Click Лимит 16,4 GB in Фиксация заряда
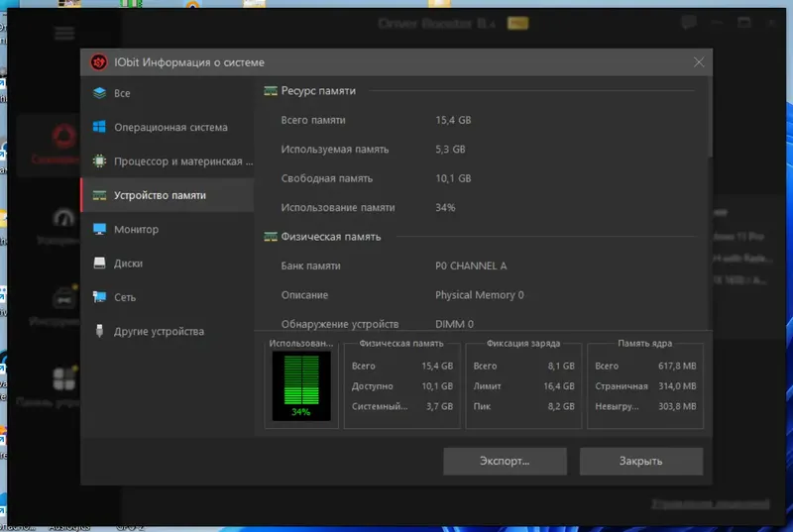This screenshot has height=532, width=793. pos(524,386)
